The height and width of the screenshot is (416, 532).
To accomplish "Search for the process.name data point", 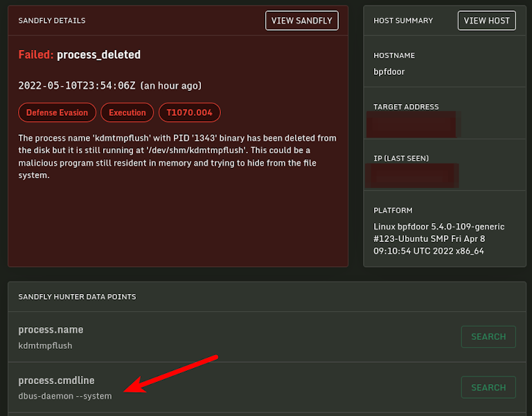I will tap(488, 337).
